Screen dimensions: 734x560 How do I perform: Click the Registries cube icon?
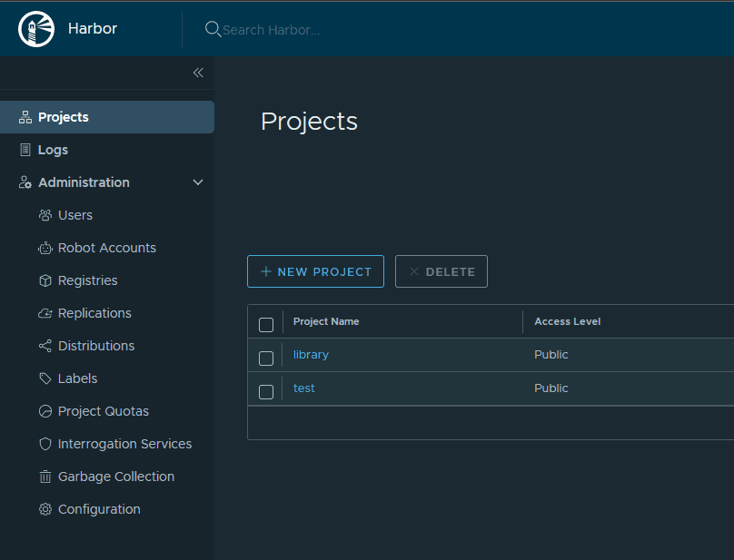pyautogui.click(x=45, y=280)
